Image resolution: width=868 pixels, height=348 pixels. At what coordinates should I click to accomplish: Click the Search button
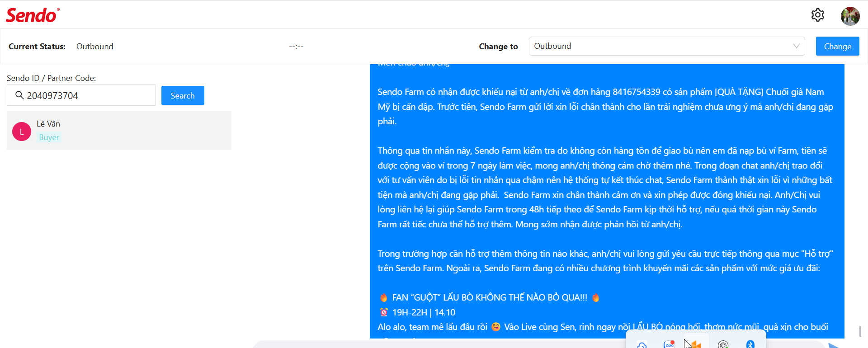183,95
